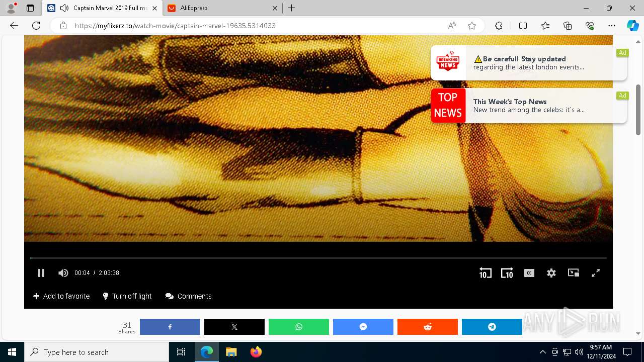This screenshot has height=362, width=644.
Task: Share movie on Telegram
Action: coord(492,327)
